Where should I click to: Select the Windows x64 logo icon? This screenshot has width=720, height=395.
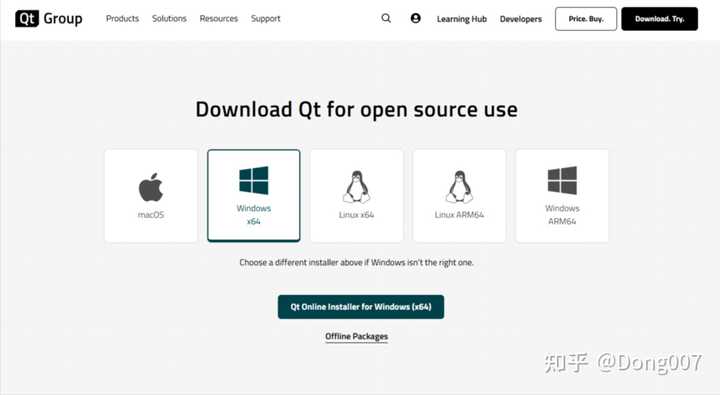pos(254,181)
